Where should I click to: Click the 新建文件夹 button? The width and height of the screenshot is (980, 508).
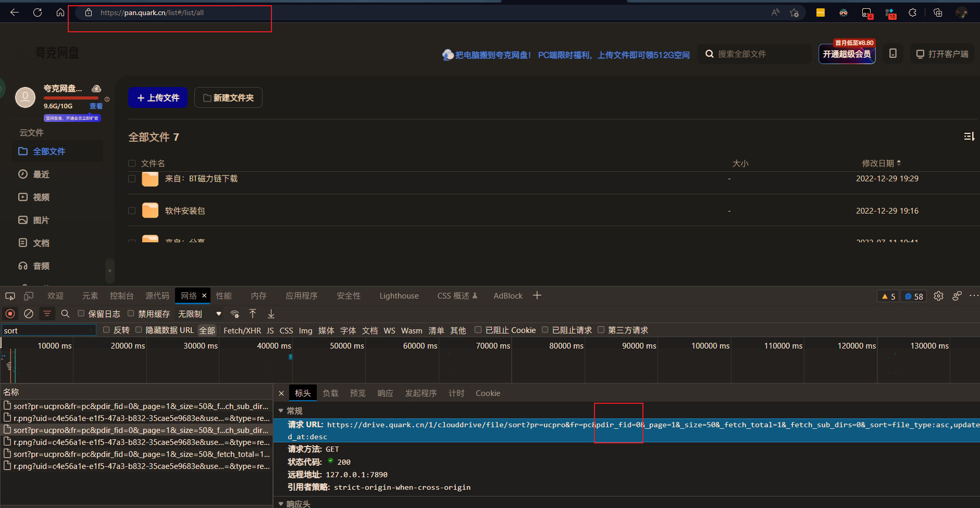[x=228, y=97]
